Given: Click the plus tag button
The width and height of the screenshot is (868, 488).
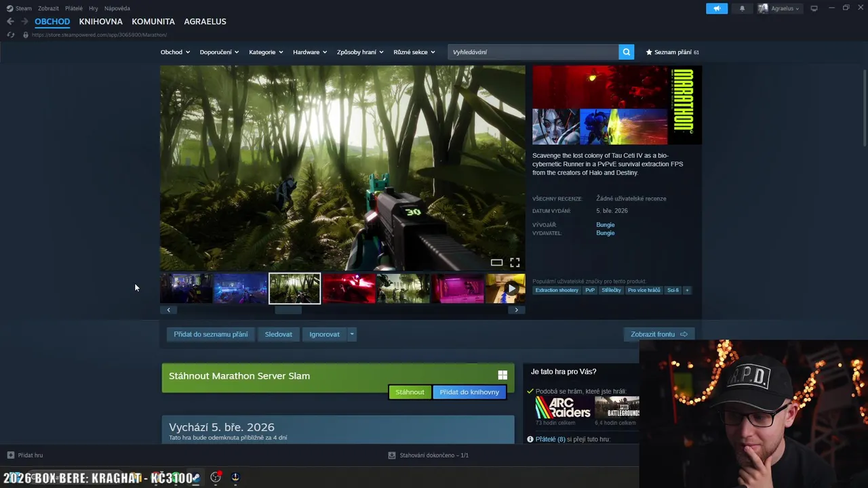Looking at the screenshot, I should pyautogui.click(x=686, y=290).
